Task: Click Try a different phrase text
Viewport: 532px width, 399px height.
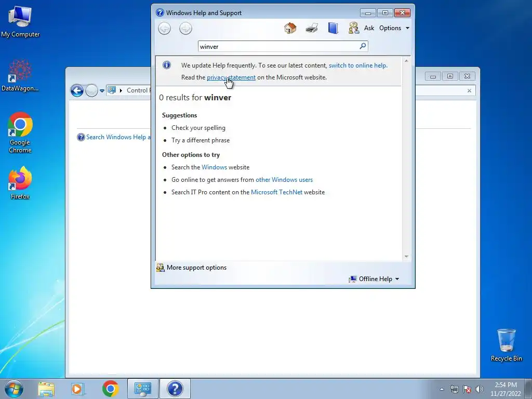Action: [201, 140]
